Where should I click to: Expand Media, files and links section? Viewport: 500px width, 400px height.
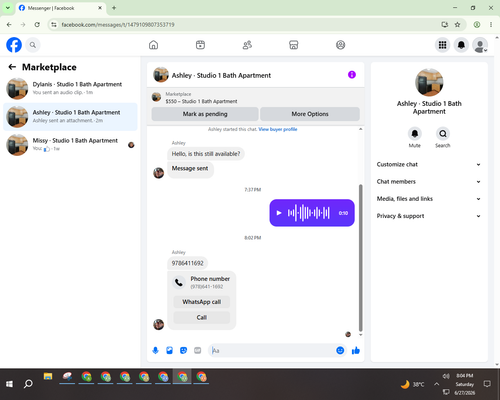[429, 199]
